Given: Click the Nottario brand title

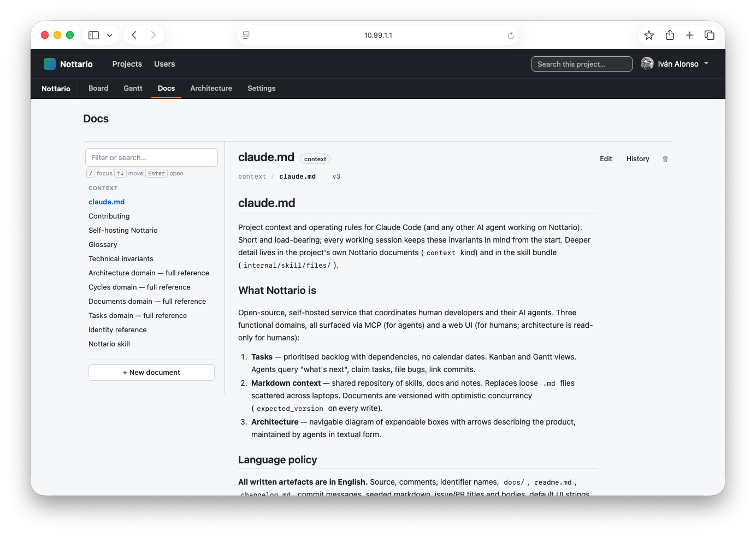Looking at the screenshot, I should click(x=76, y=64).
